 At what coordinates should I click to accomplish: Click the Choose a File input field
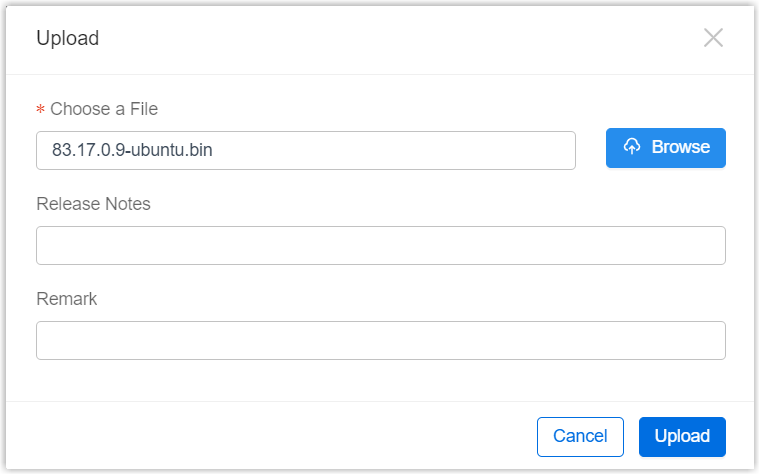pyautogui.click(x=305, y=151)
